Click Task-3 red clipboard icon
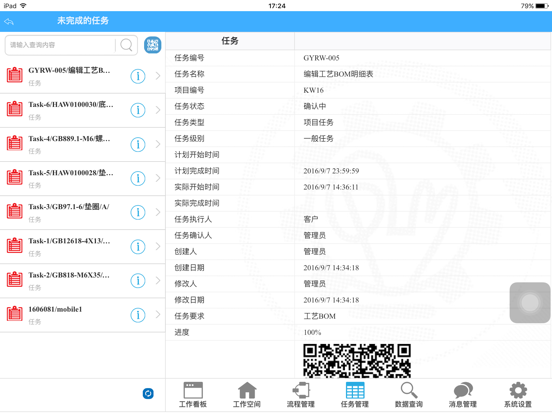The width and height of the screenshot is (552, 414). coord(14,211)
